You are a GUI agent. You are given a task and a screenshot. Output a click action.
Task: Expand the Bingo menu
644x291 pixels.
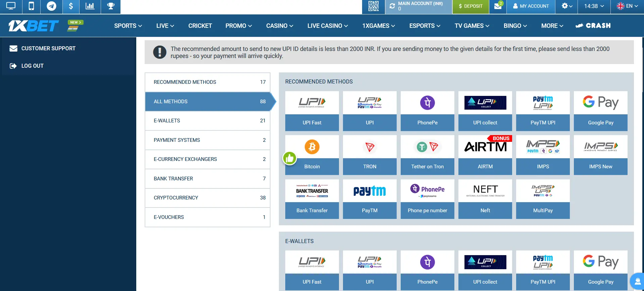click(515, 26)
